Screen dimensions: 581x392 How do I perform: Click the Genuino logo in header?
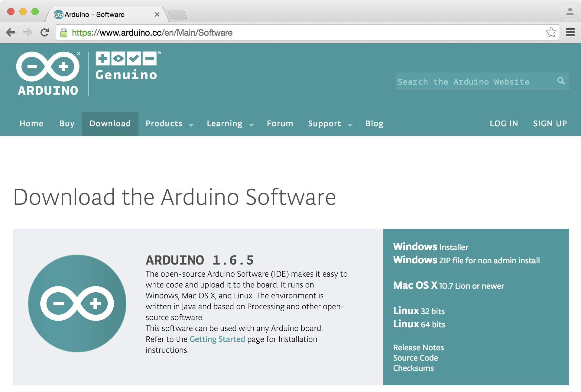(128, 66)
